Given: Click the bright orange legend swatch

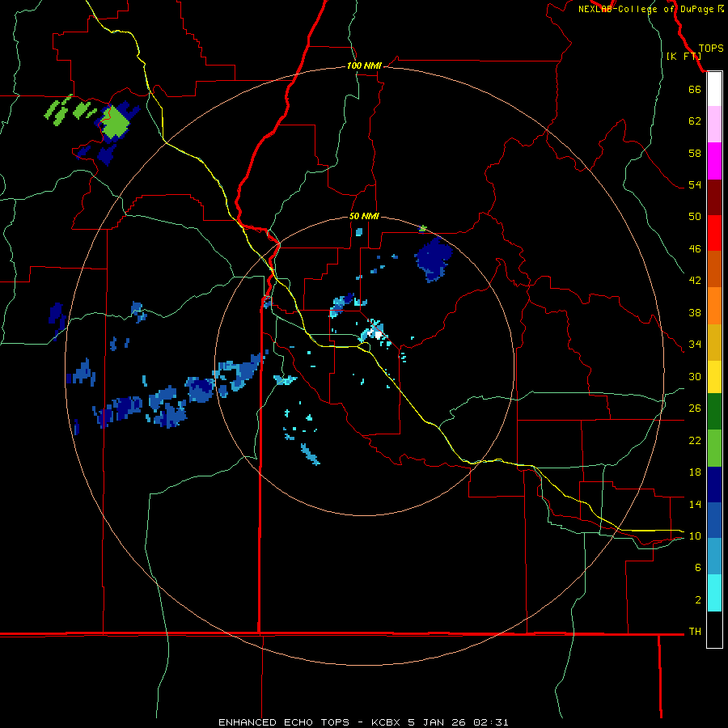Looking at the screenshot, I should pos(714,306).
